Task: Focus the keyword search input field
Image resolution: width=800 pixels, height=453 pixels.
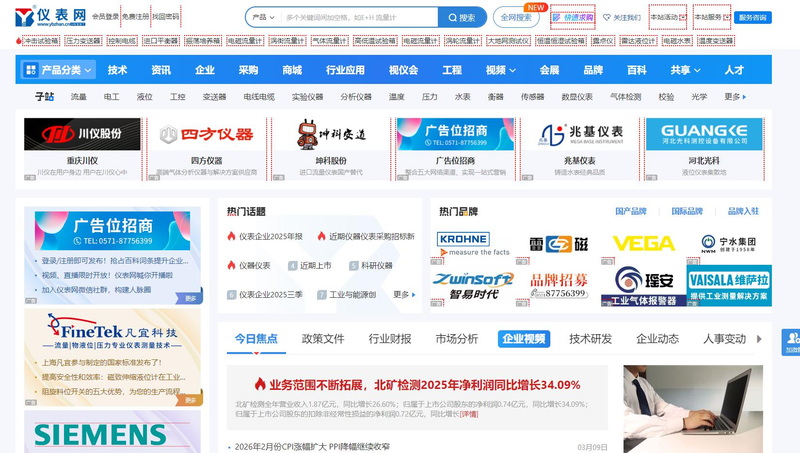Action: (x=359, y=17)
